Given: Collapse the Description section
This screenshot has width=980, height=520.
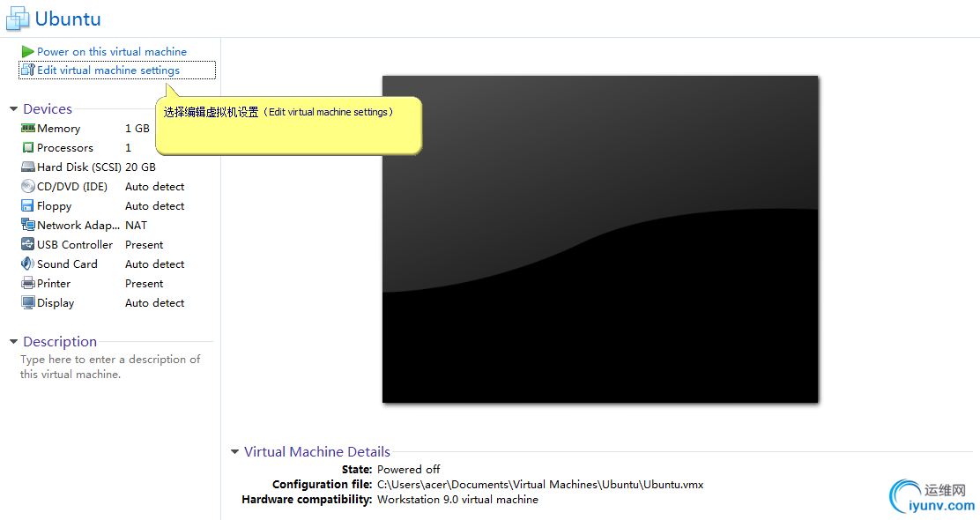Looking at the screenshot, I should coord(14,341).
